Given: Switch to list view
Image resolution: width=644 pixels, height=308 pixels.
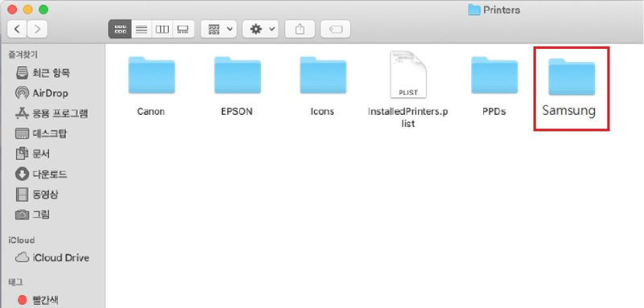Looking at the screenshot, I should coord(142,29).
